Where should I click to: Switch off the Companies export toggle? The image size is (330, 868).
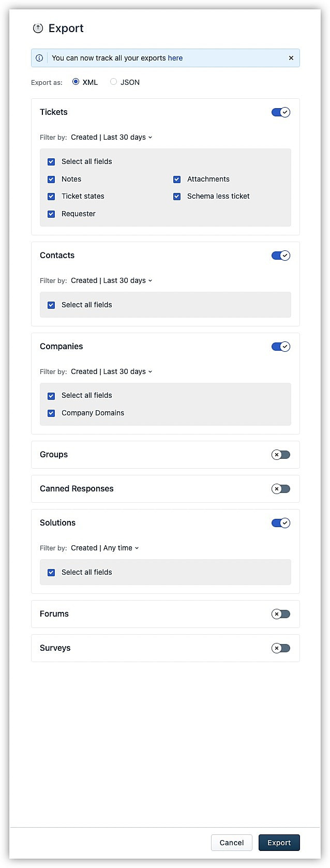tap(281, 347)
